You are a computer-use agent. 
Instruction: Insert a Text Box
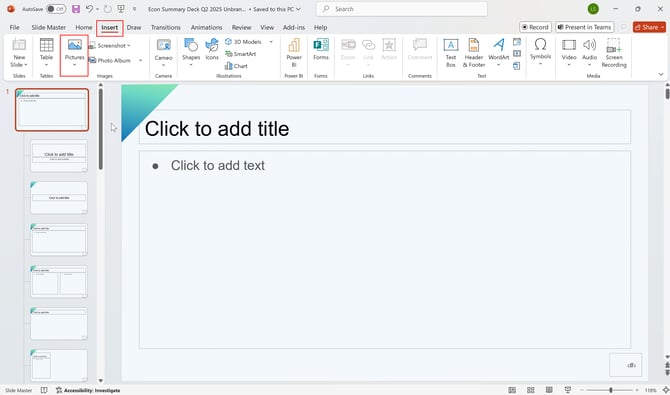coord(451,53)
